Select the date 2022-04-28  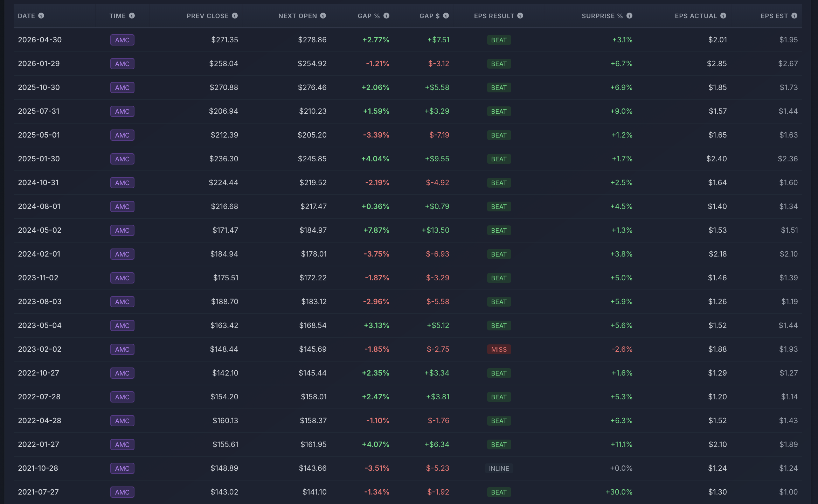point(40,421)
